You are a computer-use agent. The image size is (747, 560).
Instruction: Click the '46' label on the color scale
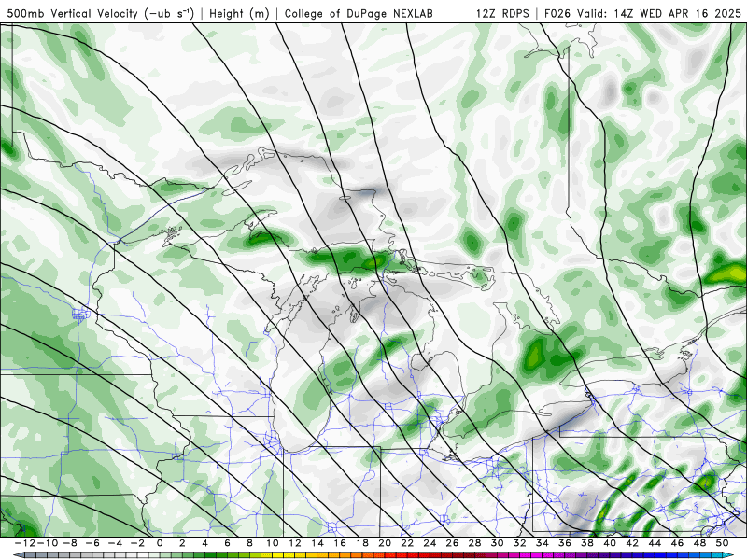click(677, 543)
